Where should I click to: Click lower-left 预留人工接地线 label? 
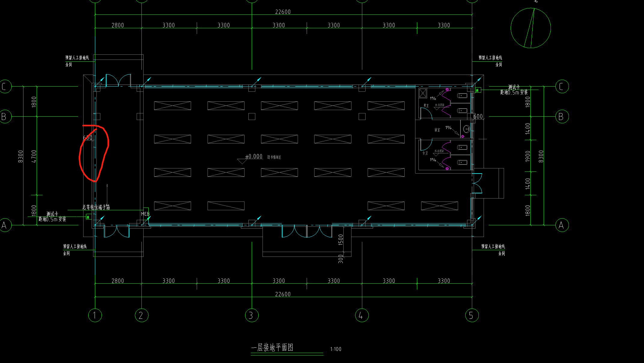click(x=75, y=246)
